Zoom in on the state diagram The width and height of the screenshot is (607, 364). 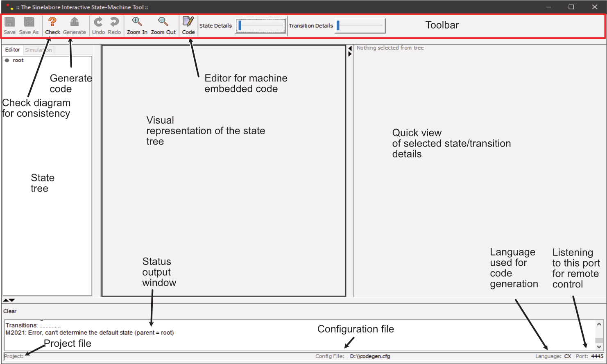click(x=136, y=23)
